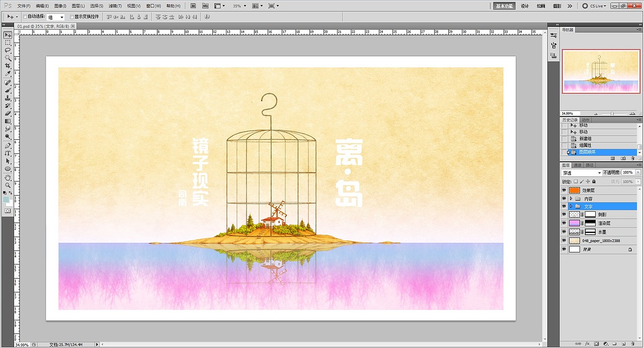Image resolution: width=644 pixels, height=348 pixels.
Task: Select the Type tool
Action: coord(8,152)
